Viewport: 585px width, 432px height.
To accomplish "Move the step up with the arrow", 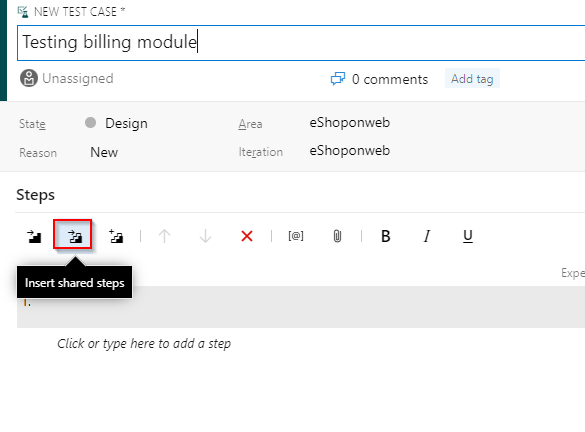I will point(165,236).
